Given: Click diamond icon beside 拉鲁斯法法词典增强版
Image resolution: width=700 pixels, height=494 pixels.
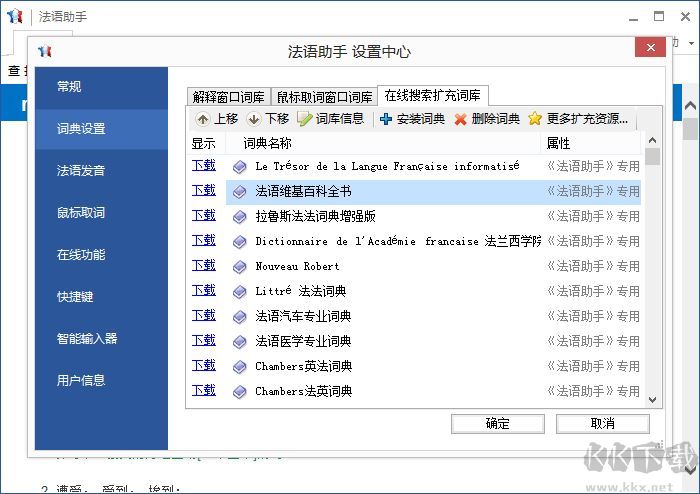Looking at the screenshot, I should point(240,217).
